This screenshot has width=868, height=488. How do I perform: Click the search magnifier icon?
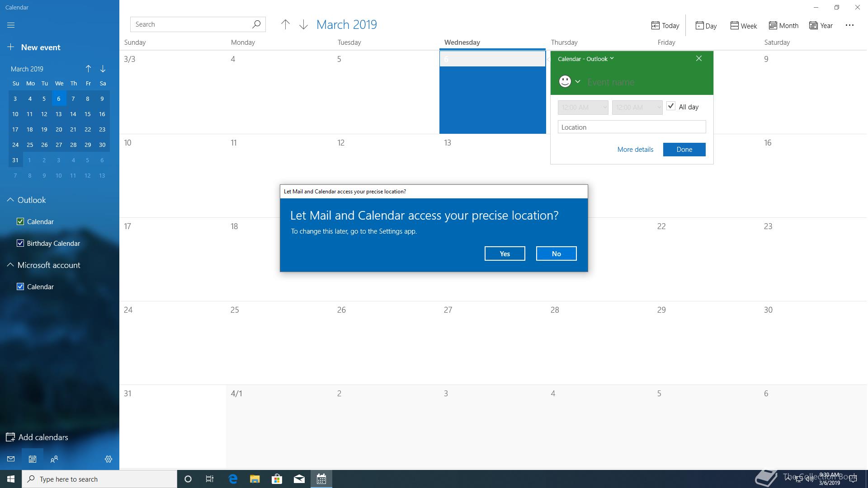[x=256, y=24]
